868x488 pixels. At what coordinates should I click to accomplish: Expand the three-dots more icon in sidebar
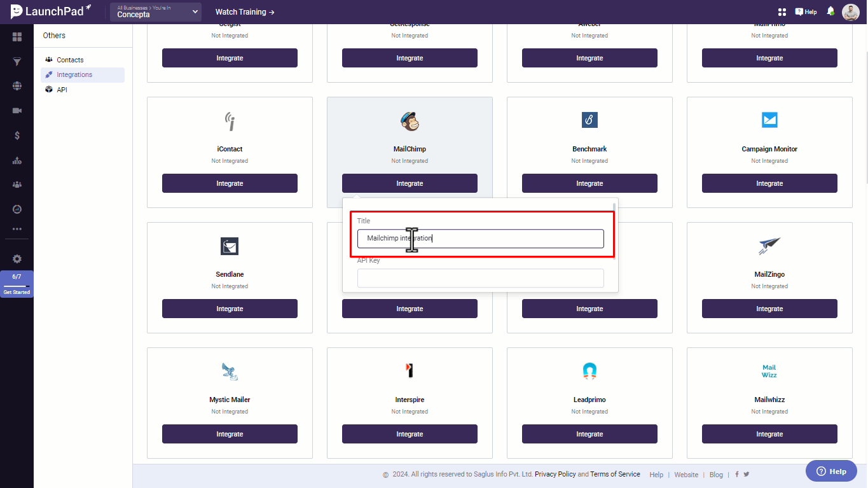pos(17,228)
